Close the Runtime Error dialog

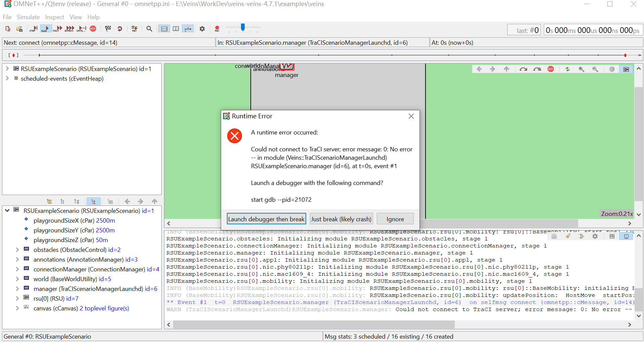411,116
